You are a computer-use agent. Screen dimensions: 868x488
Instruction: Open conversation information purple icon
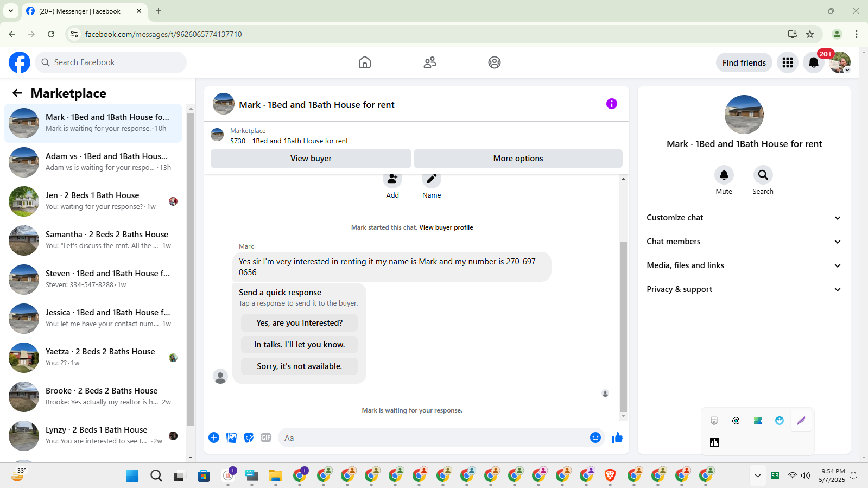tap(612, 104)
